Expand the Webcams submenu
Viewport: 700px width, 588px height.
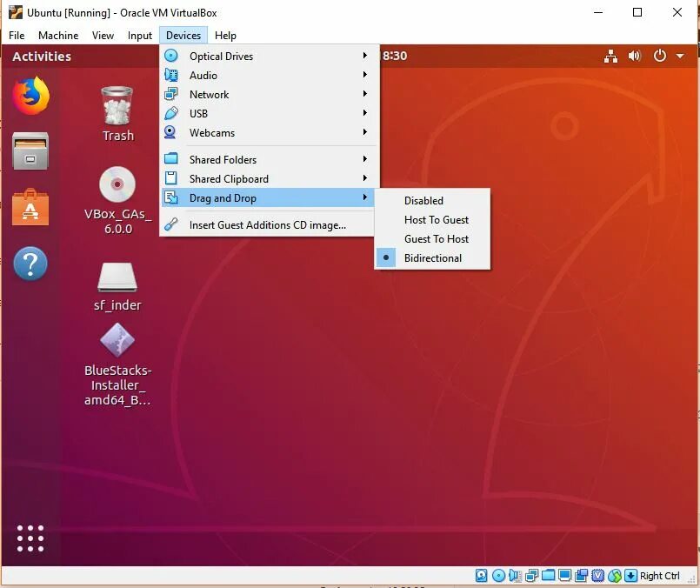tap(269, 132)
